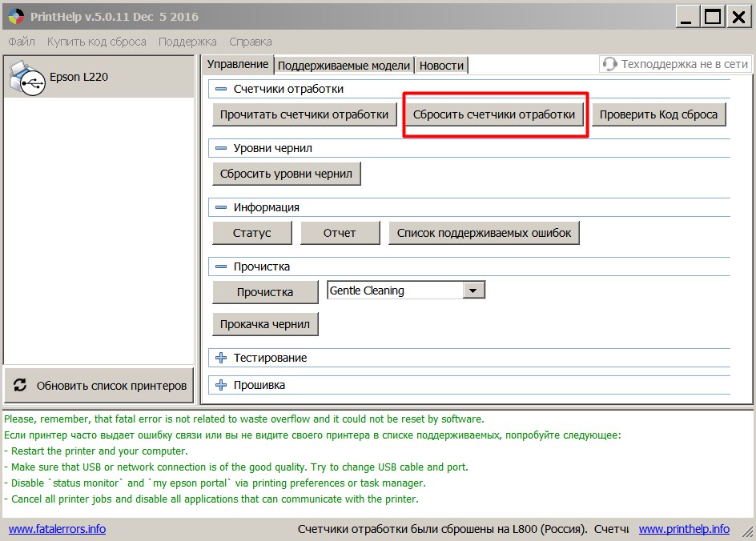Visit the www.printhelp.info link
Image resolution: width=756 pixels, height=541 pixels.
click(x=684, y=529)
